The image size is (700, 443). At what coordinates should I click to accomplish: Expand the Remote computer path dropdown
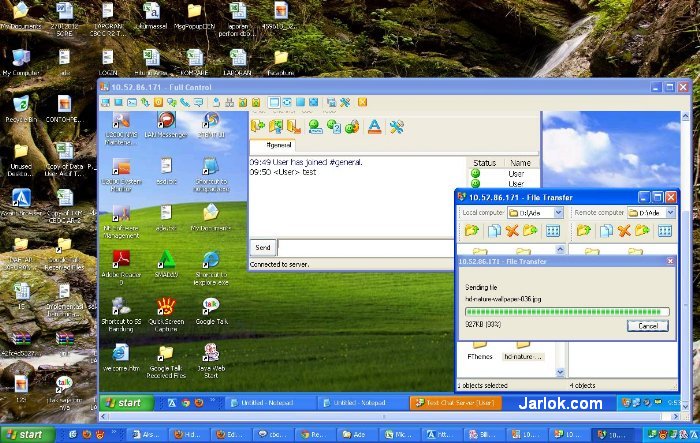coord(671,213)
